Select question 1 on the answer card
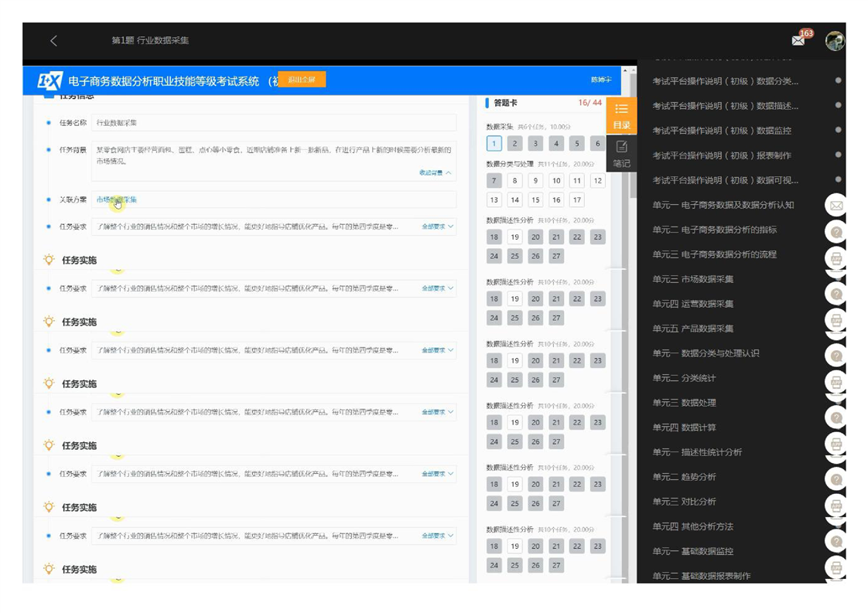This screenshot has height=613, width=868. pos(494,143)
